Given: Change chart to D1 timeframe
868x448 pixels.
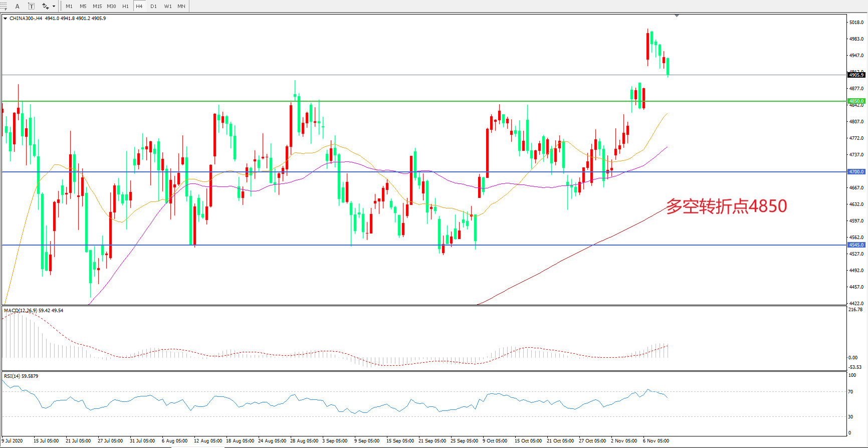Looking at the screenshot, I should pos(153,6).
